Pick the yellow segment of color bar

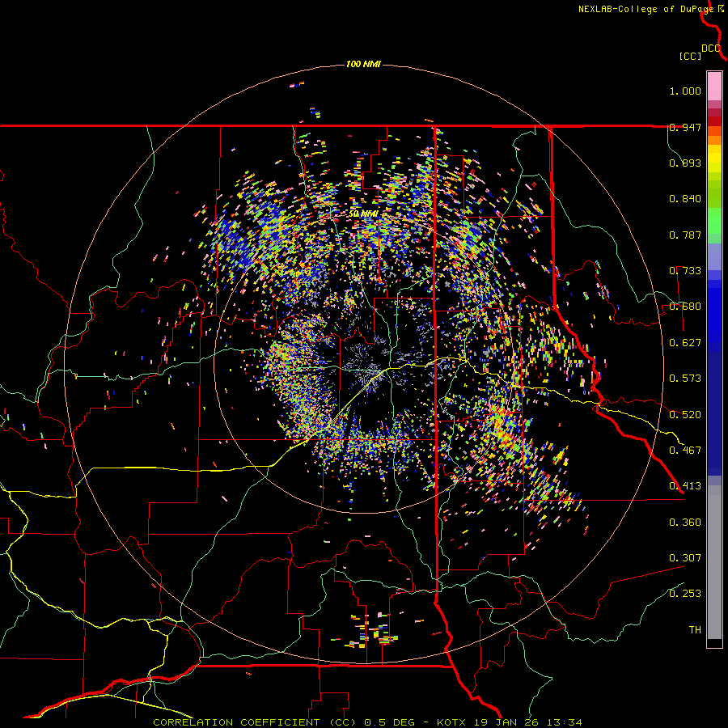(714, 159)
